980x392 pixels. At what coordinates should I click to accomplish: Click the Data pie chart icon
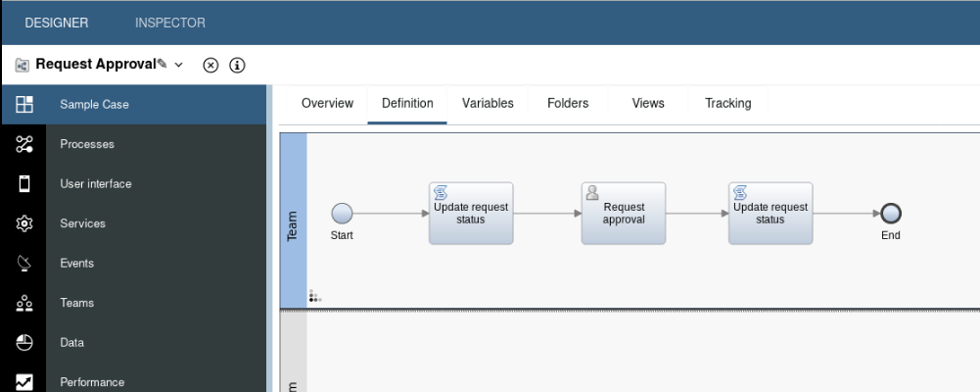pyautogui.click(x=24, y=343)
